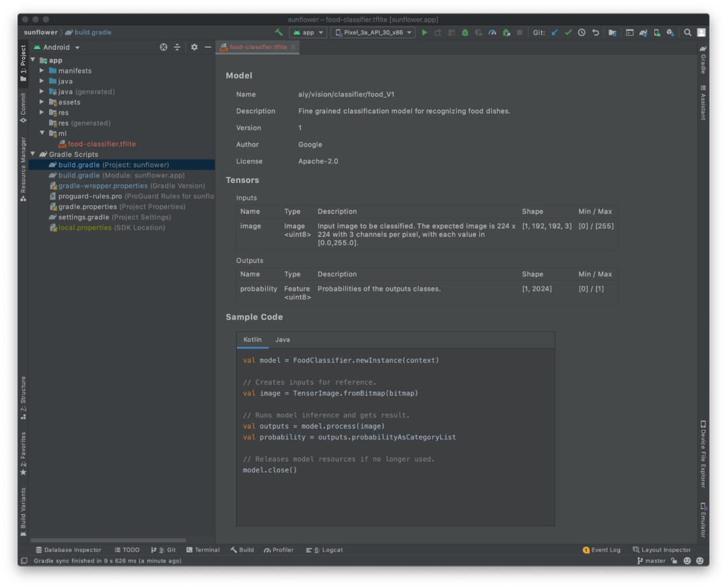This screenshot has height=588, width=727.
Task: Click the locate target icon in the Project panel
Action: (164, 47)
